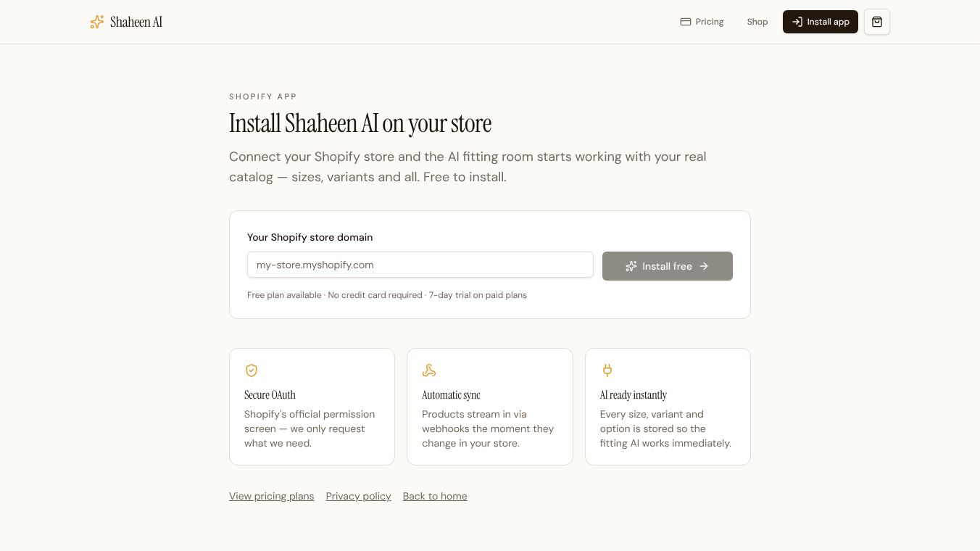Click the plug AI ready instantly icon
This screenshot has height=551, width=980.
(607, 370)
